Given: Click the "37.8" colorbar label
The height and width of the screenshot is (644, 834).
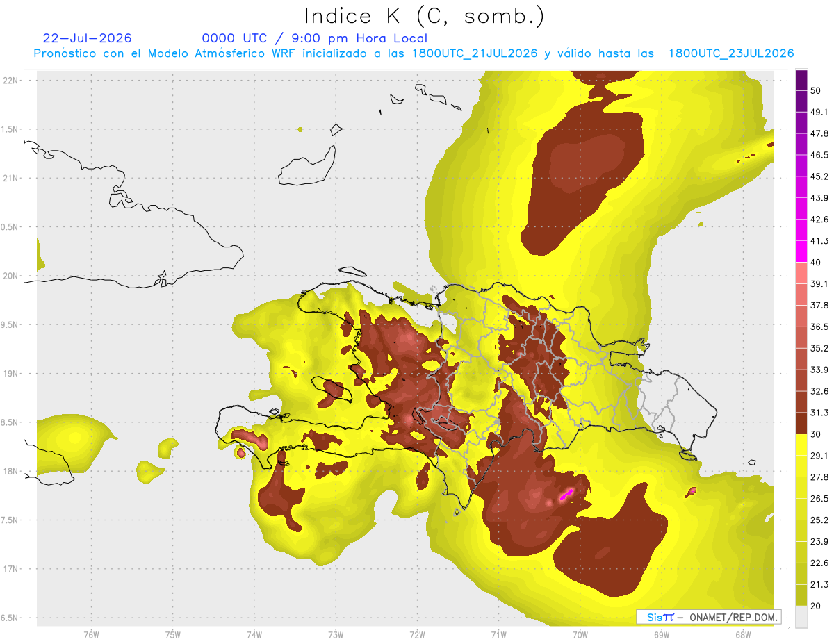Looking at the screenshot, I should [820, 305].
